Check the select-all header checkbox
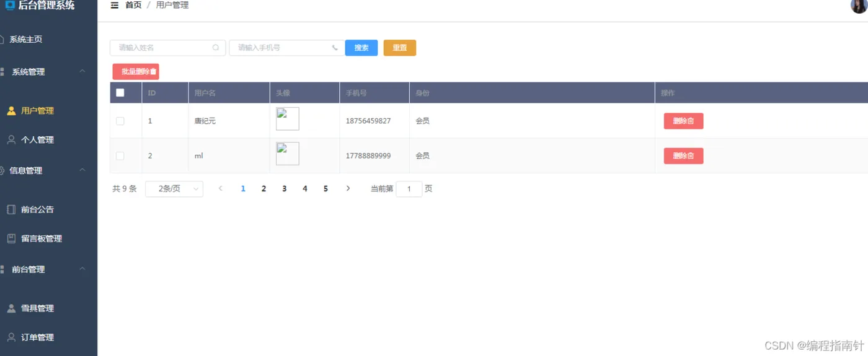 [120, 93]
